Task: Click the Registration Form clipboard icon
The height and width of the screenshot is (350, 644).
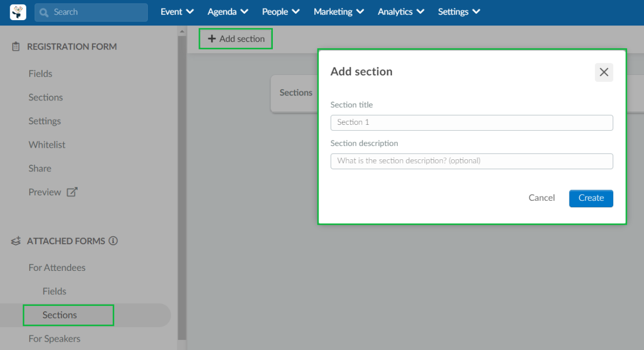Action: coord(16,47)
